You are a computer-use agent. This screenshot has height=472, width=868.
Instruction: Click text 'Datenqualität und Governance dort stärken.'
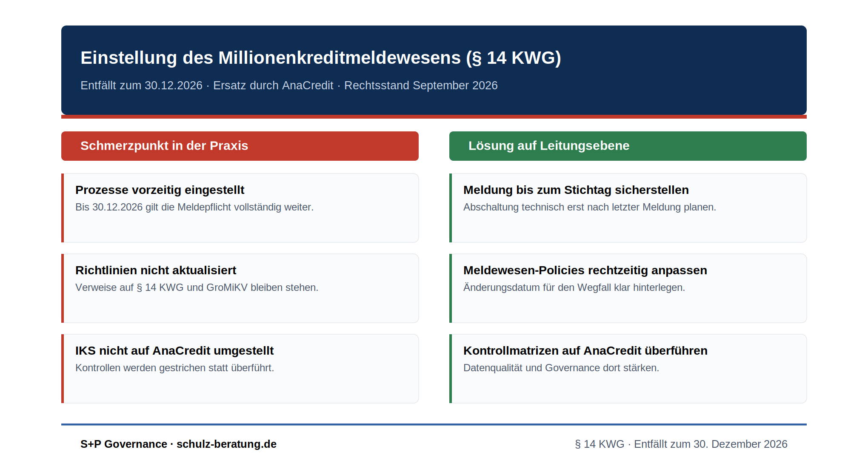(x=561, y=368)
